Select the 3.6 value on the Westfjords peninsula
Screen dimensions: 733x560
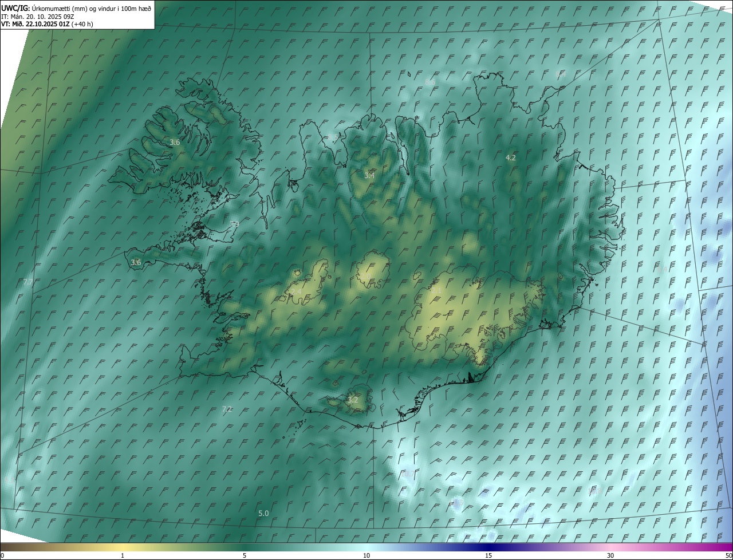(175, 142)
